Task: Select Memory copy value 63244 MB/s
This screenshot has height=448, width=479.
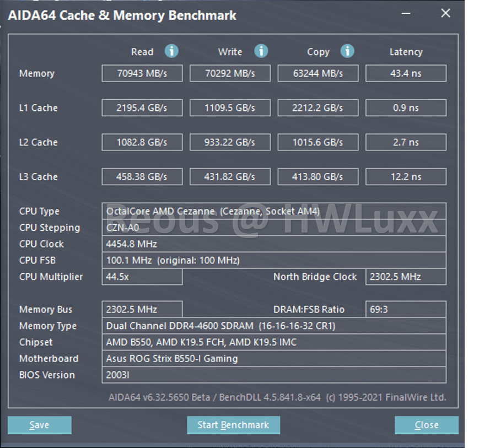Action: pyautogui.click(x=318, y=73)
